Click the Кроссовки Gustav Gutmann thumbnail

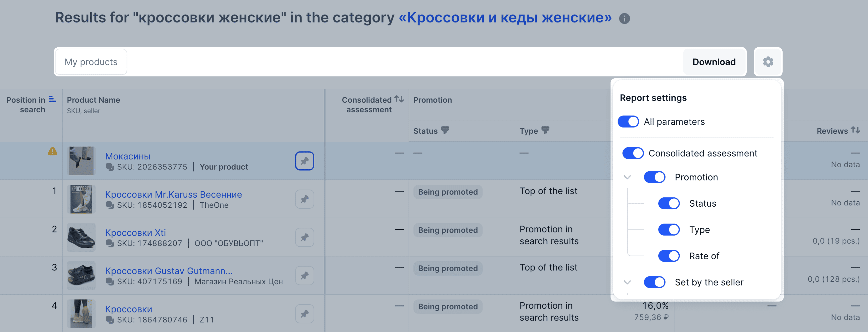coord(81,275)
